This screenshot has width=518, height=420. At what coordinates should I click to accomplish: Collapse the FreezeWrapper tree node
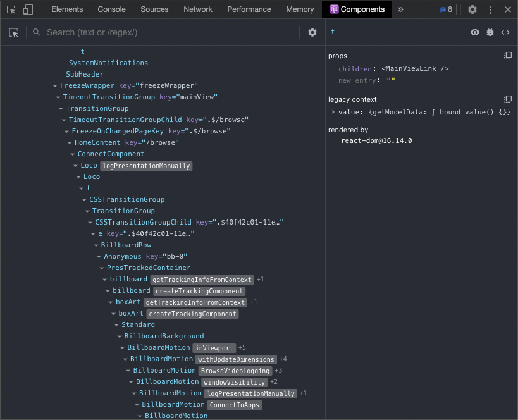click(x=54, y=85)
